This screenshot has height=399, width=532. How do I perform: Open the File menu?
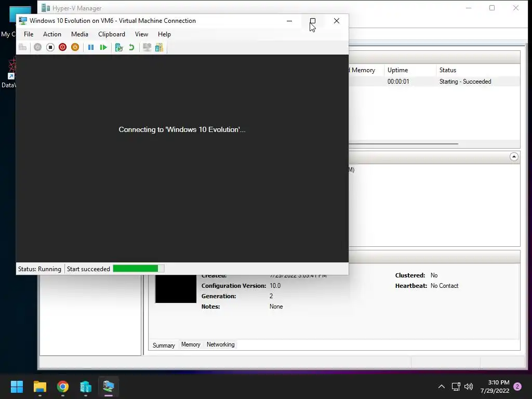click(x=29, y=34)
